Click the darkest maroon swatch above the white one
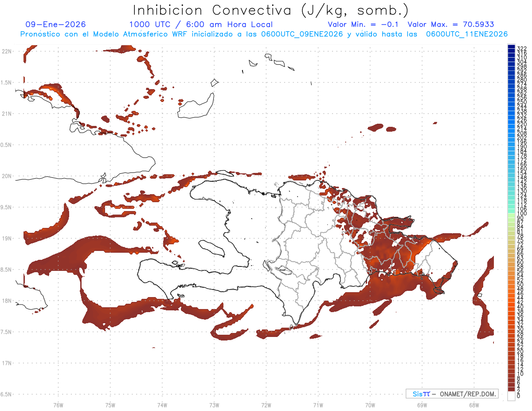 point(511,389)
